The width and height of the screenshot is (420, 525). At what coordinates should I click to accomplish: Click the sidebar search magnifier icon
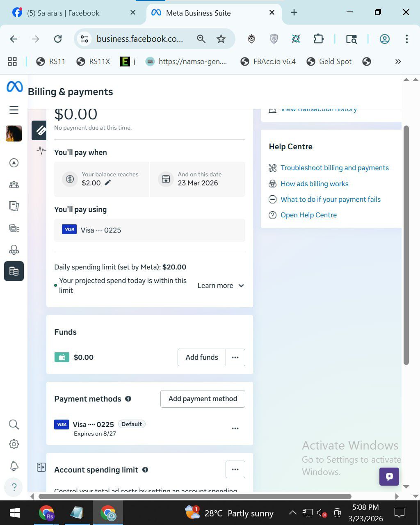click(14, 425)
